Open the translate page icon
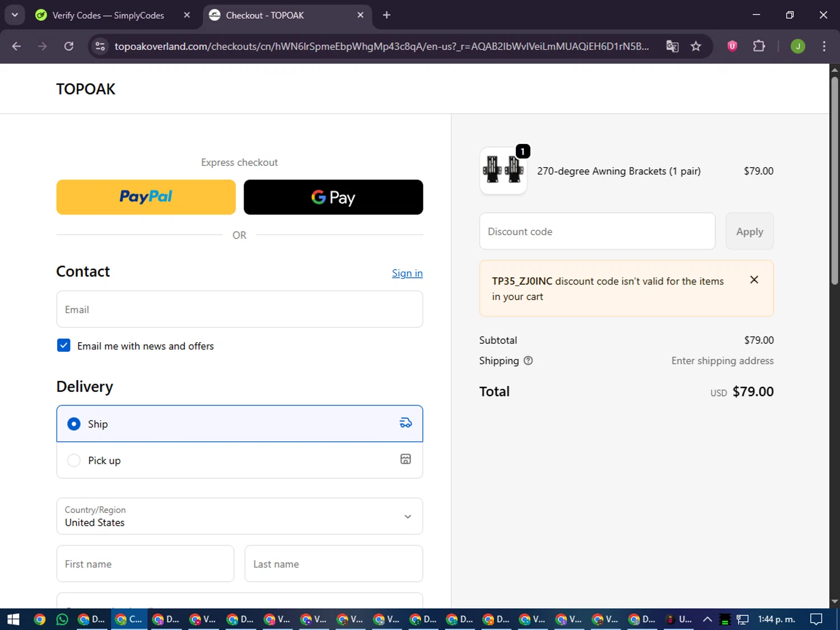840x630 pixels. pyautogui.click(x=672, y=46)
